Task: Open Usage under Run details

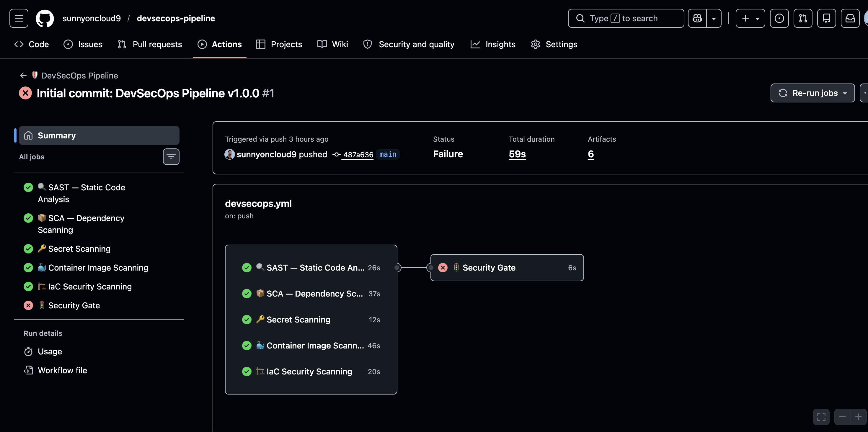Action: pyautogui.click(x=99, y=351)
